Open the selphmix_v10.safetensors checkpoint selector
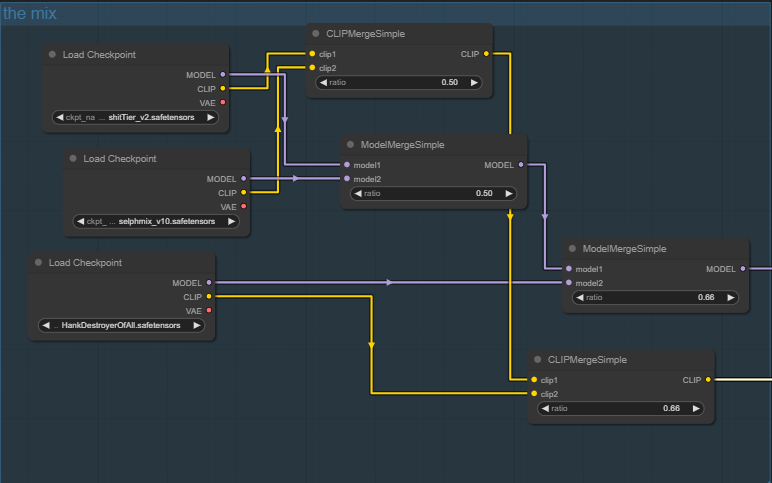Image resolution: width=772 pixels, height=483 pixels. click(157, 221)
